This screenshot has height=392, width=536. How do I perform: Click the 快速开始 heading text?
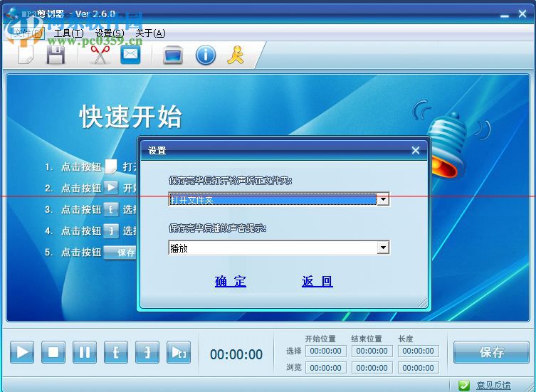click(x=130, y=117)
